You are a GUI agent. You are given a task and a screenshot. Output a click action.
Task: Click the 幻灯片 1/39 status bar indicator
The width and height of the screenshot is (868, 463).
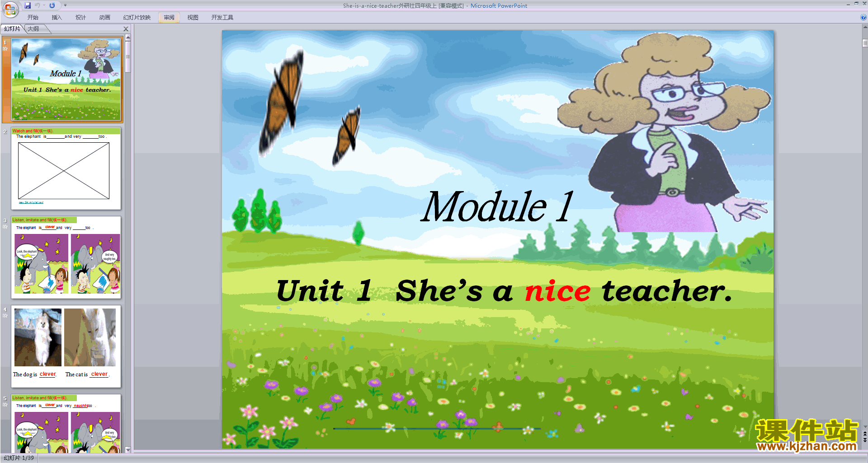[x=19, y=458]
